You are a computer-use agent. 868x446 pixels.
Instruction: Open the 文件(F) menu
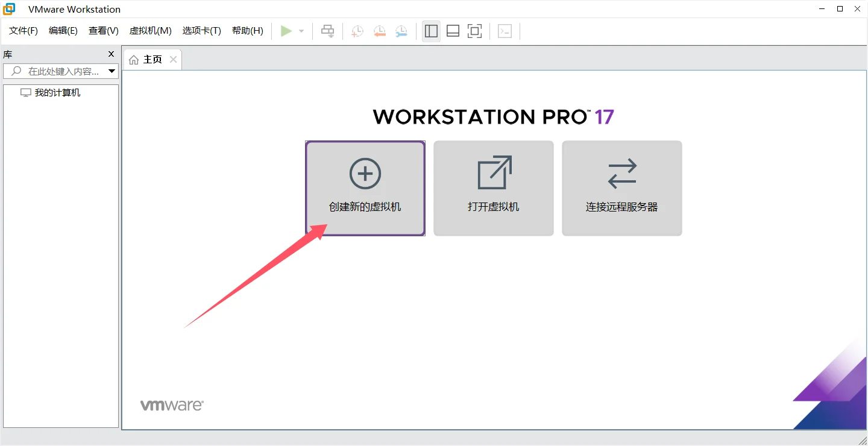(24, 31)
